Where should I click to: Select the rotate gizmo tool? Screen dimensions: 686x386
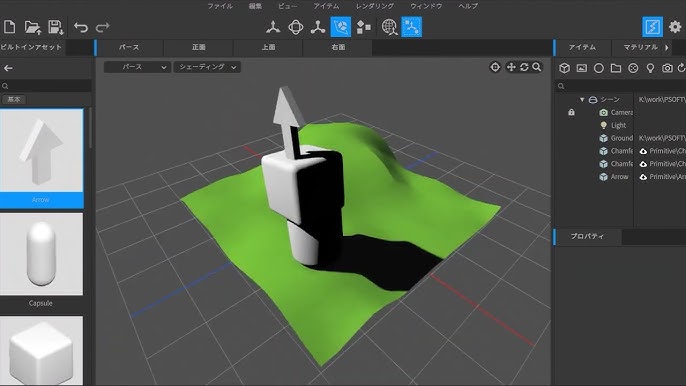click(x=296, y=27)
